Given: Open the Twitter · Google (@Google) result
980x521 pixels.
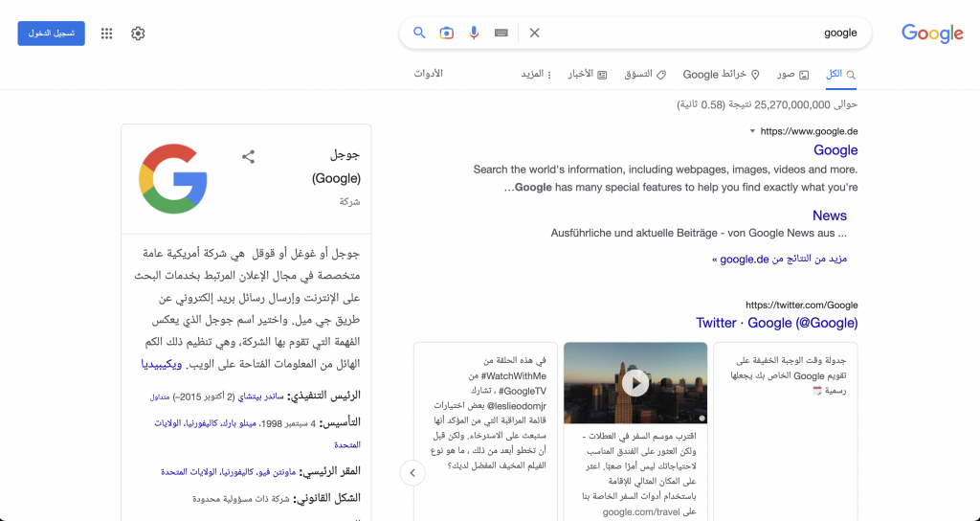Looking at the screenshot, I should click(777, 323).
